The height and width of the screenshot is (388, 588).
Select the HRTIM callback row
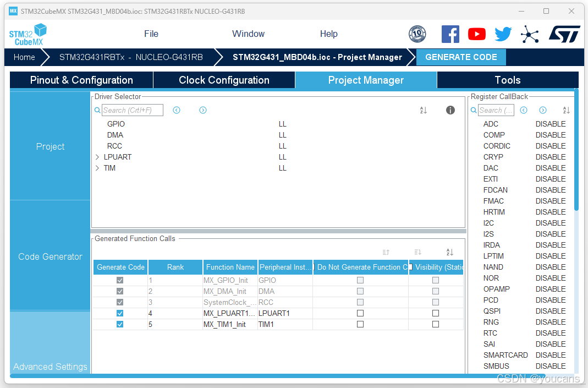tap(524, 212)
